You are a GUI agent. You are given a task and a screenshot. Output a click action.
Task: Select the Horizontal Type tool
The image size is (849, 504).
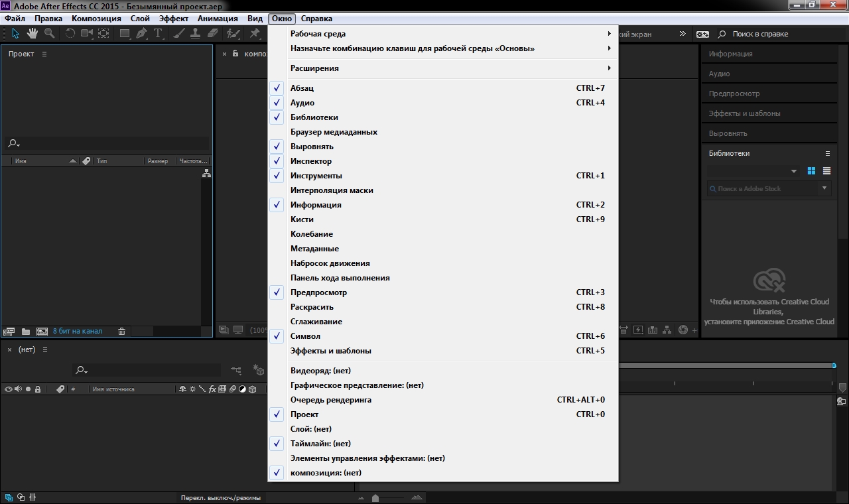[159, 33]
